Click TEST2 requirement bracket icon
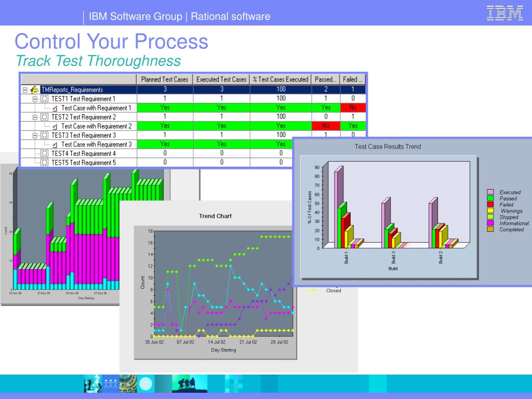The image size is (532, 399). tap(45, 117)
